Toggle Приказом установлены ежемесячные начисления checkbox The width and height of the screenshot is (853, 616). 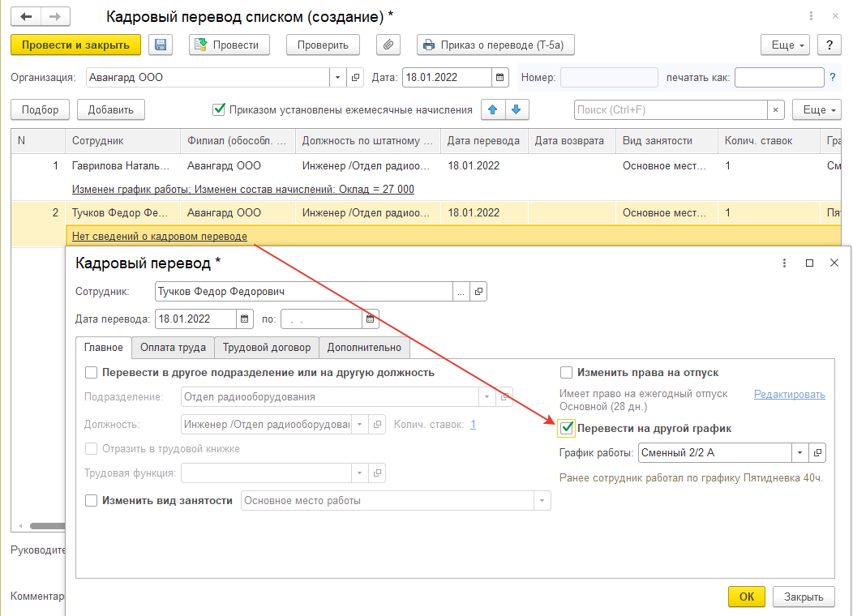[x=219, y=109]
